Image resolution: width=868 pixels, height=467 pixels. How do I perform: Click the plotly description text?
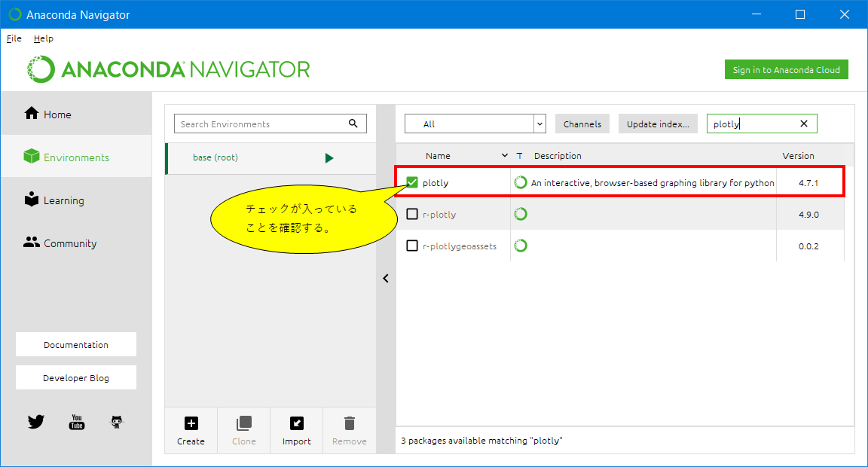653,182
